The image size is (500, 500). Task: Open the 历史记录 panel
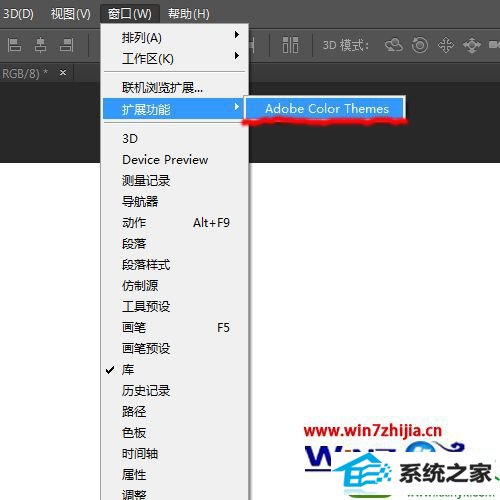point(174,391)
